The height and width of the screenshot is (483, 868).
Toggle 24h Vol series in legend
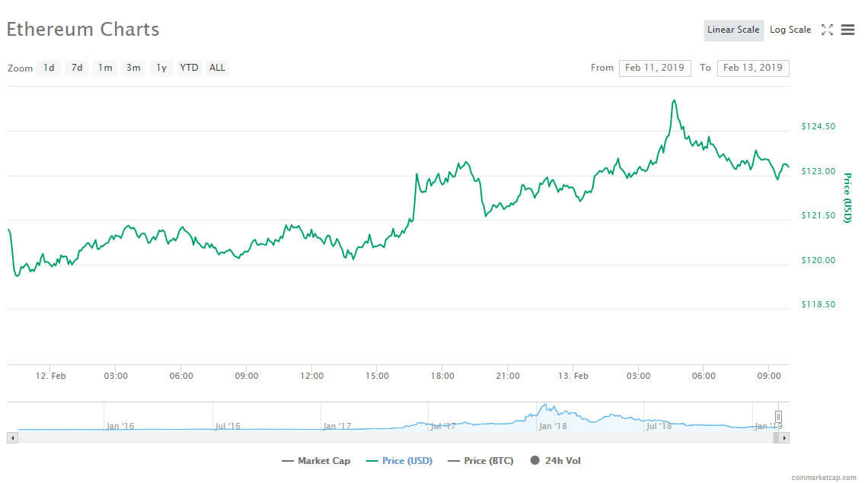(556, 461)
